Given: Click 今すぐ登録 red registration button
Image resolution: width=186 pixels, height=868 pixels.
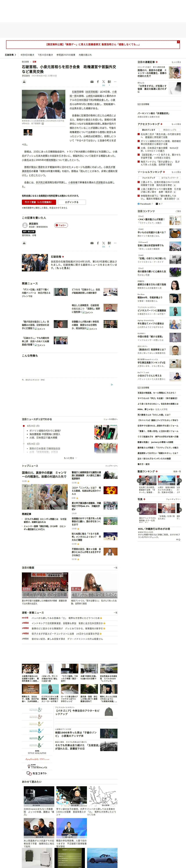Looking at the screenshot, I should click(39, 202).
